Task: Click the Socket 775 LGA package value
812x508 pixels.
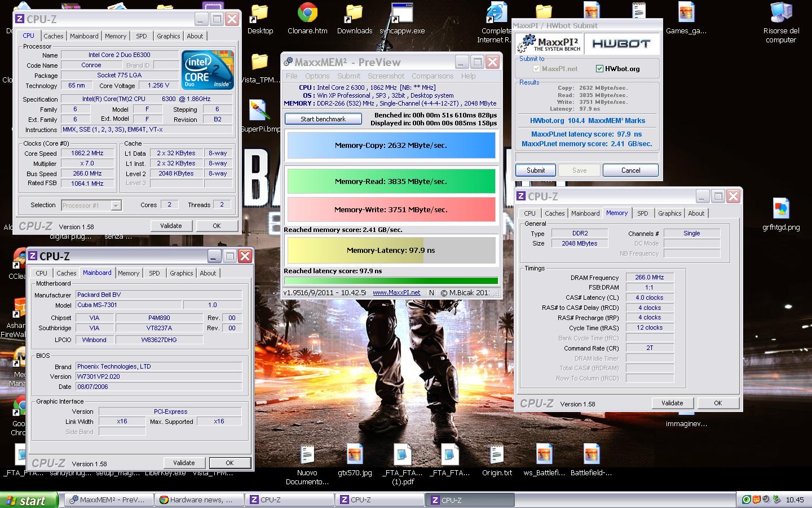Action: click(120, 75)
